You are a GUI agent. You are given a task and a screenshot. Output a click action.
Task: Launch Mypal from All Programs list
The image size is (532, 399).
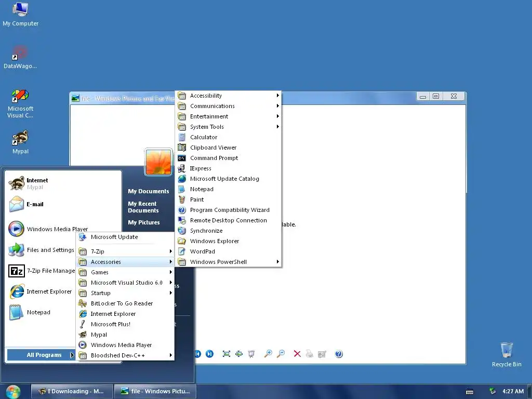click(x=125, y=335)
